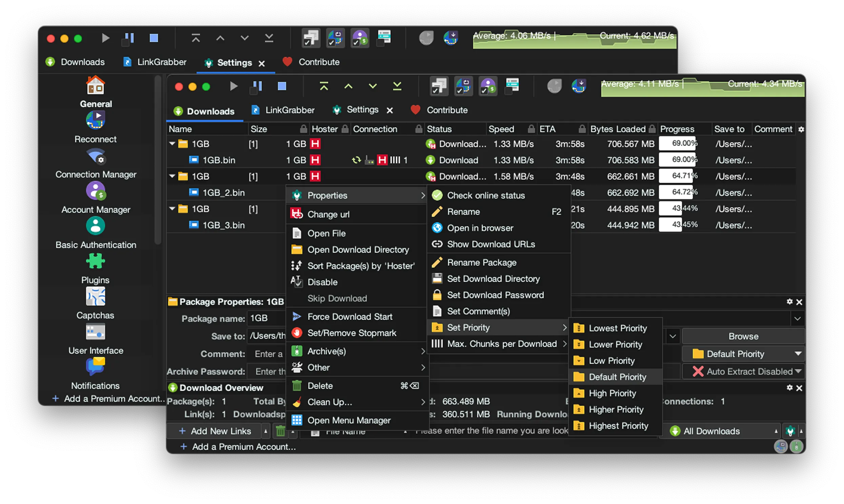This screenshot has width=844, height=504.
Task: Choose Highest Priority option
Action: (x=616, y=425)
